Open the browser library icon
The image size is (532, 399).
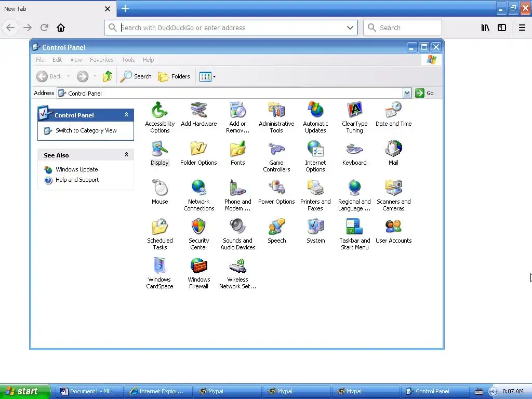click(485, 28)
